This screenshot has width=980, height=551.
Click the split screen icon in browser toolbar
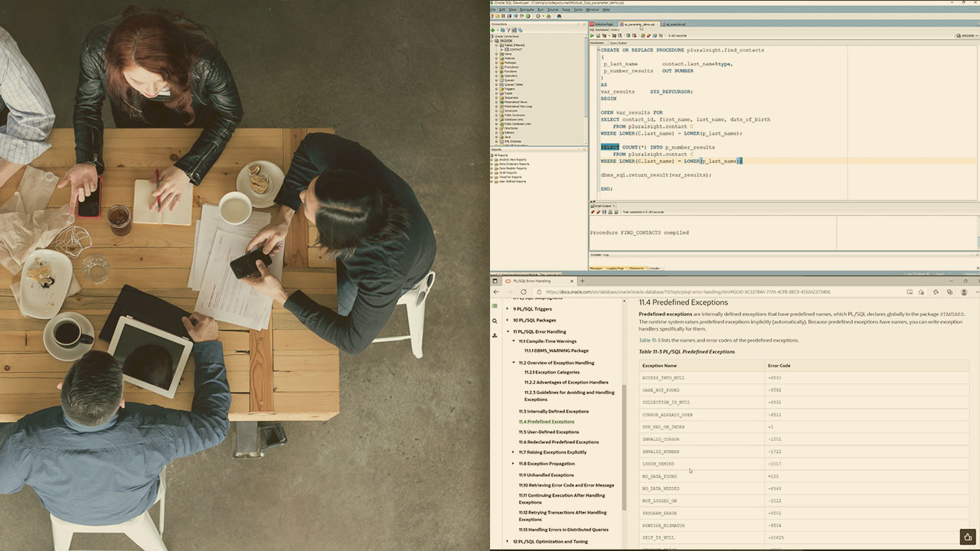tap(910, 292)
